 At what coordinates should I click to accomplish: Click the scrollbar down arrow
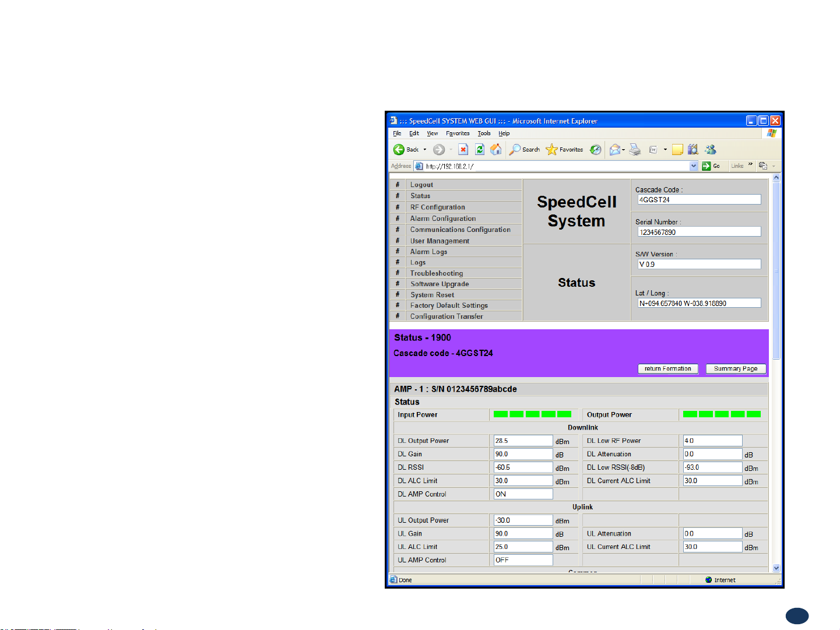coord(776,568)
